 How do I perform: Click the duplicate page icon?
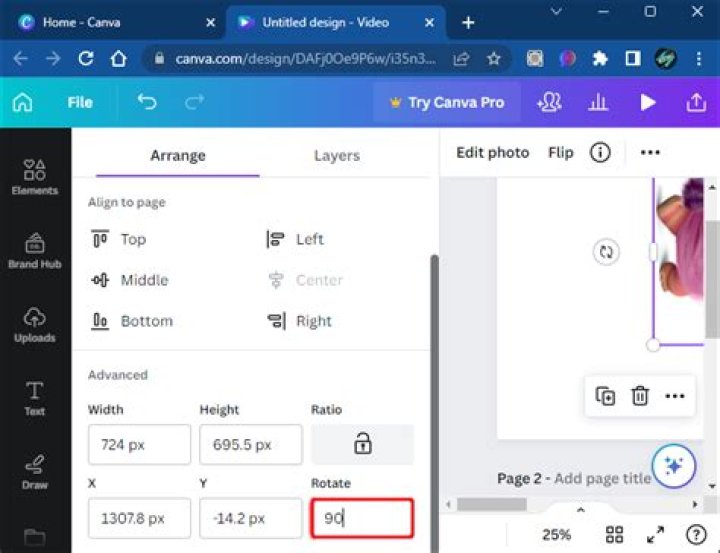pos(605,396)
